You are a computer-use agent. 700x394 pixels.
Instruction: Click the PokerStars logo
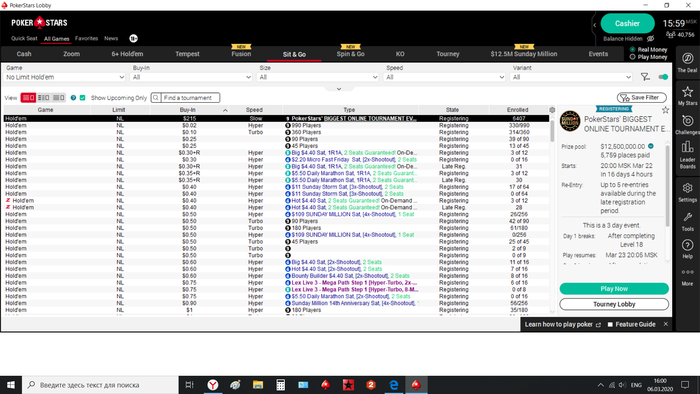(x=39, y=22)
